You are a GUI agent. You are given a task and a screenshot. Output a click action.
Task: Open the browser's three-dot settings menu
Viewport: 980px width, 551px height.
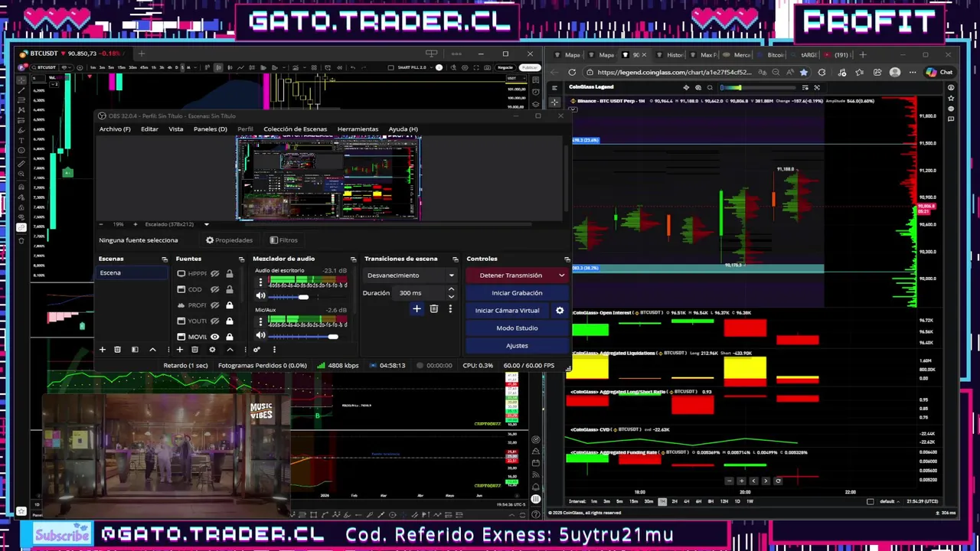(x=912, y=72)
